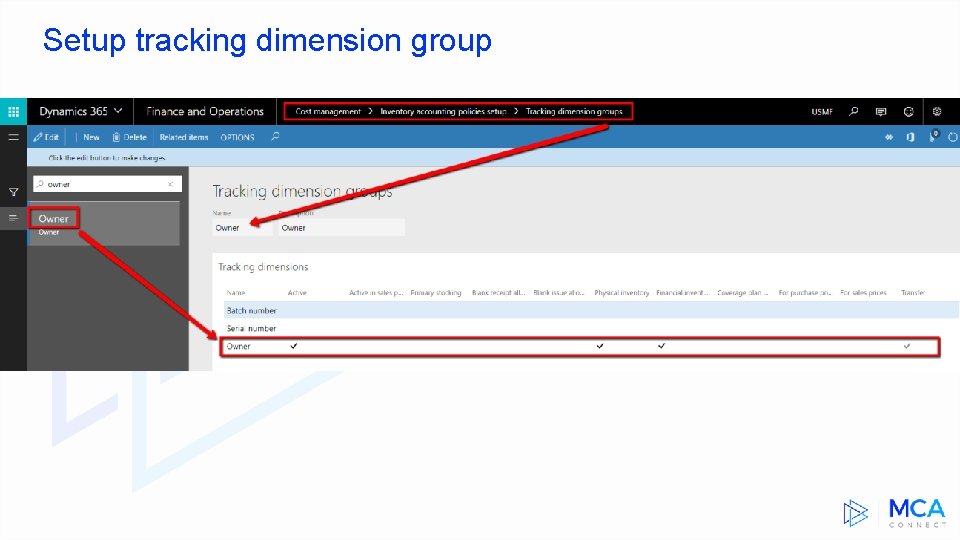Click the Name field showing Owner

[242, 228]
